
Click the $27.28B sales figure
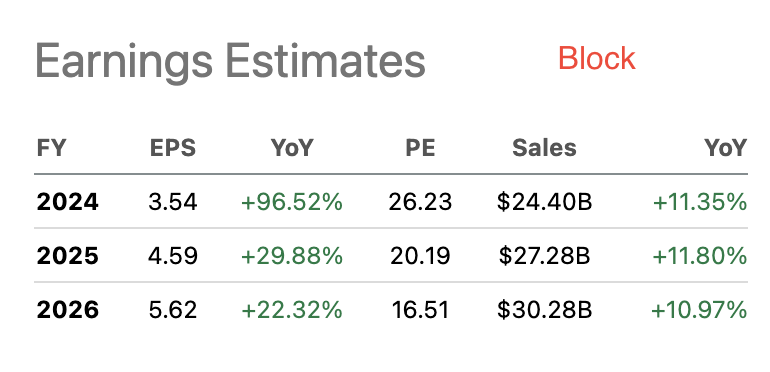coord(544,256)
